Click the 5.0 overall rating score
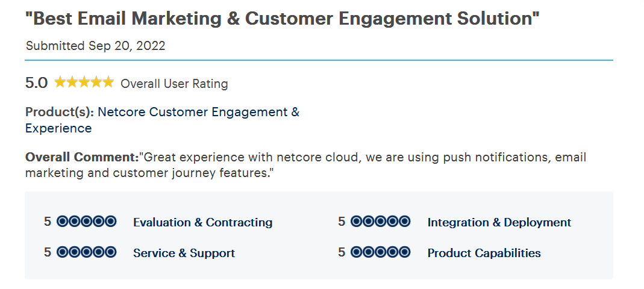 click(37, 83)
